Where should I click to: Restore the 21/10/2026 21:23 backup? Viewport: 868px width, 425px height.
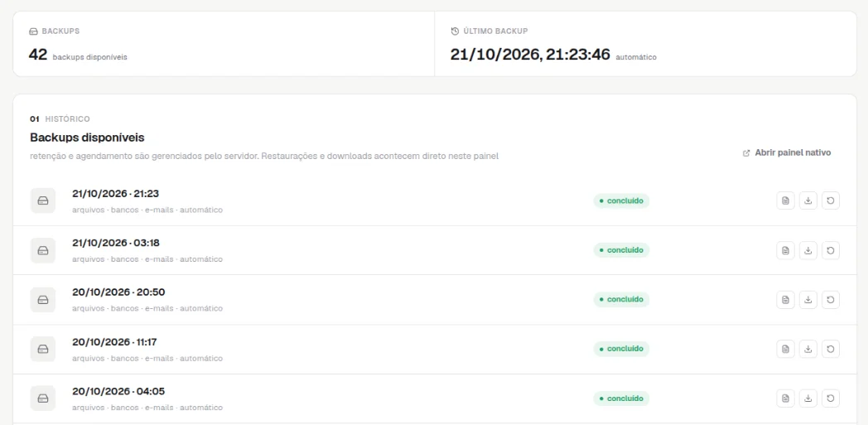coord(831,200)
